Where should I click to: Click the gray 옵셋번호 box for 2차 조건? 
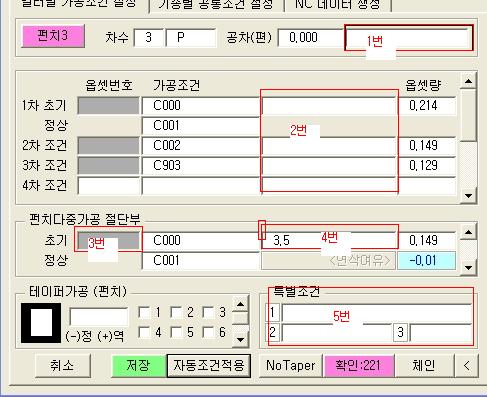click(x=108, y=145)
